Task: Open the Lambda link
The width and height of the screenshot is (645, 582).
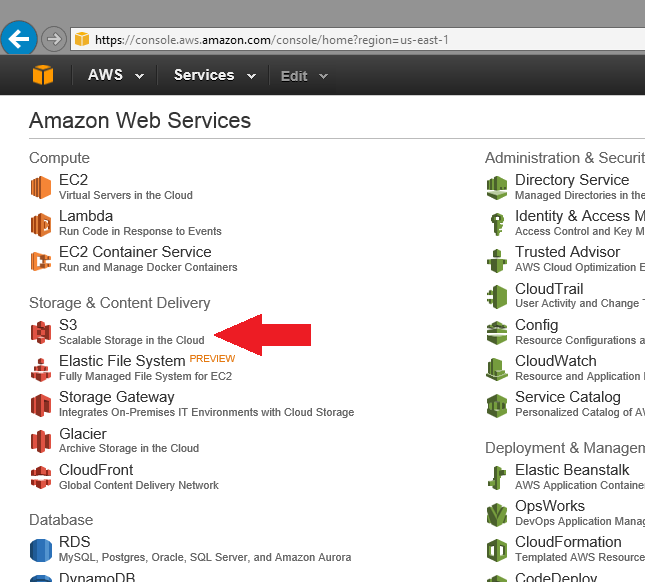Action: pyautogui.click(x=86, y=216)
